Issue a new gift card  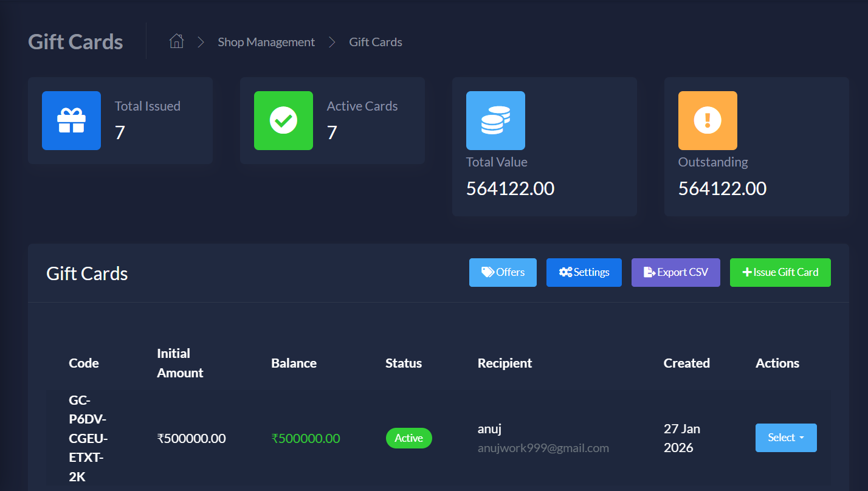click(x=780, y=272)
